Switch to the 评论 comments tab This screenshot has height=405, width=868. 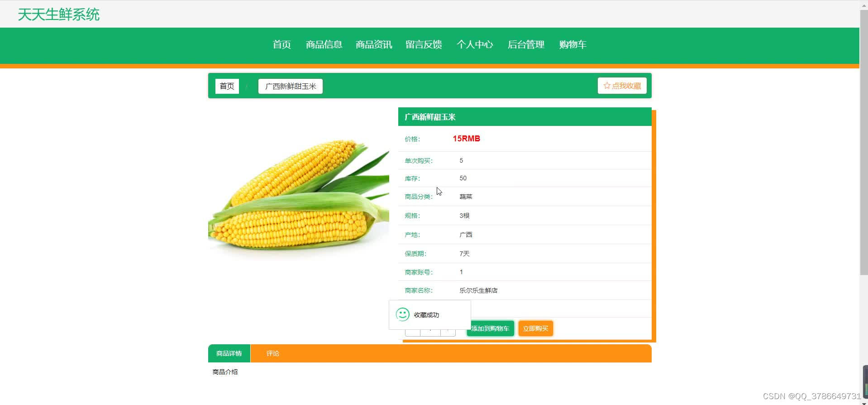(272, 353)
